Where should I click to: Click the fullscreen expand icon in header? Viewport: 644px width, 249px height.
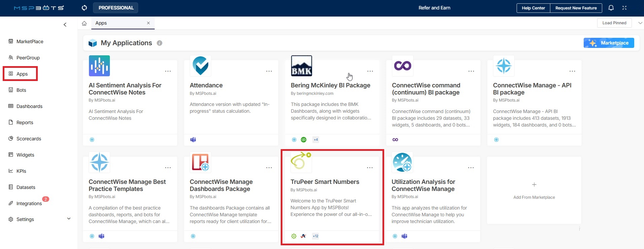(x=624, y=8)
